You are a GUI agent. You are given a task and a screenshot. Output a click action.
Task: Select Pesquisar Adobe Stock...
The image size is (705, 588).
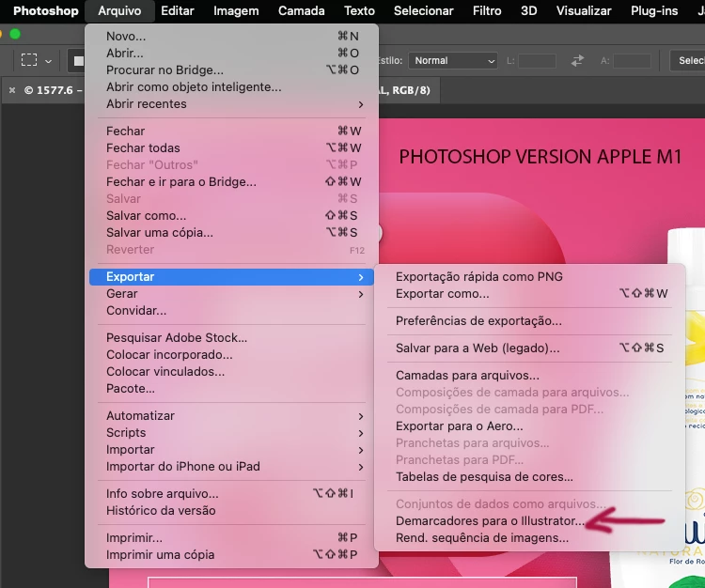click(x=231, y=338)
